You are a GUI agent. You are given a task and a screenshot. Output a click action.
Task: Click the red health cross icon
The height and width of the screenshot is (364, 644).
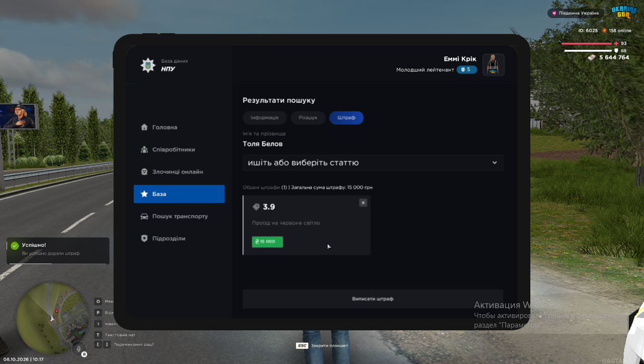pyautogui.click(x=616, y=43)
